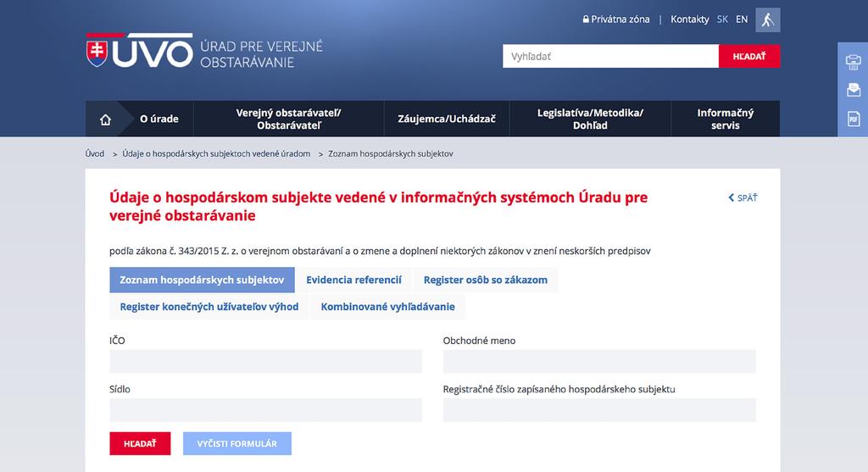Go to Úvod breadcrumb
868x472 pixels.
point(95,154)
